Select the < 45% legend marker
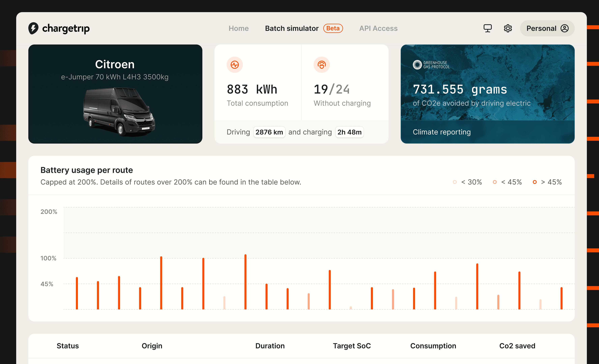This screenshot has width=599, height=364. point(494,182)
